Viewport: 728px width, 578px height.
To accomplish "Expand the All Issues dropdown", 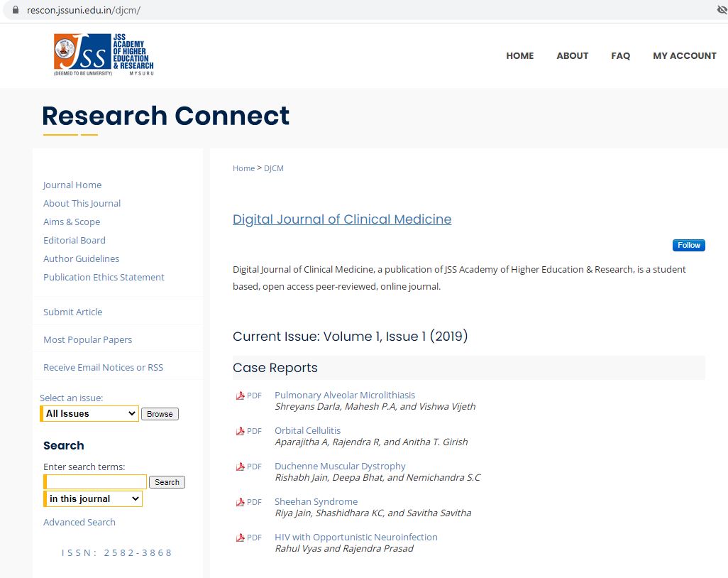I will [x=89, y=413].
